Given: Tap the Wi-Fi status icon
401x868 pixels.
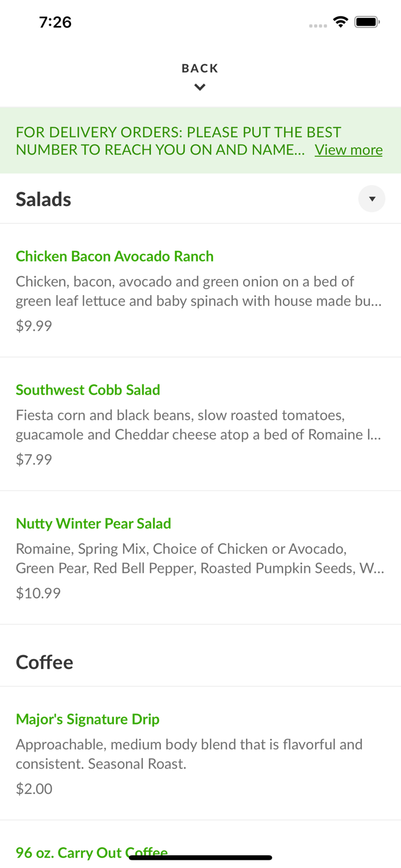Looking at the screenshot, I should point(340,22).
